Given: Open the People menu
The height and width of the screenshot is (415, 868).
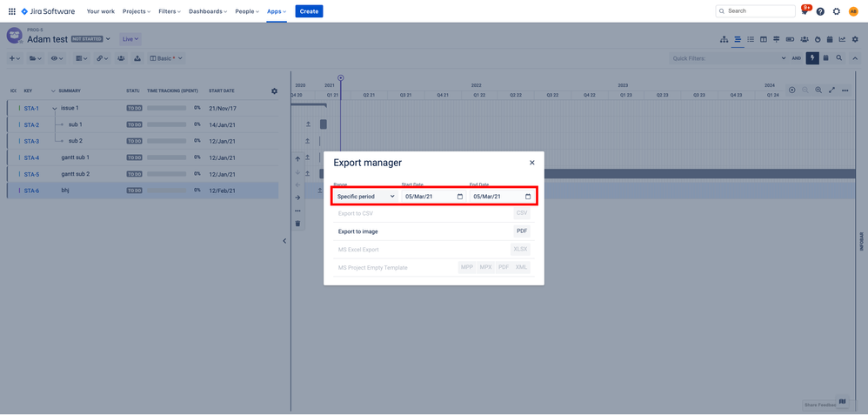Looking at the screenshot, I should click(247, 11).
